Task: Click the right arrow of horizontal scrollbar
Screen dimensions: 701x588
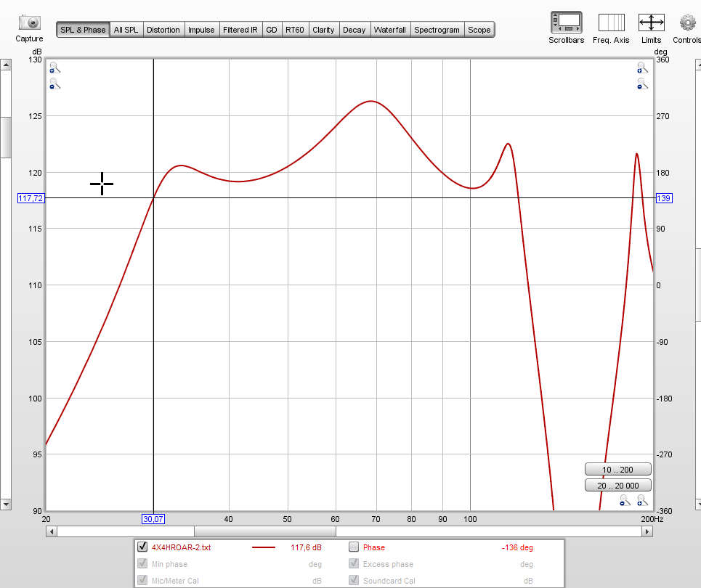Action: pyautogui.click(x=647, y=531)
